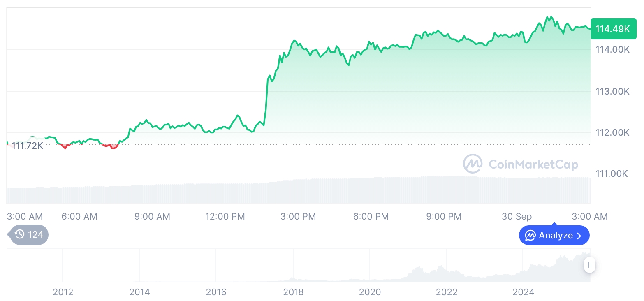The height and width of the screenshot is (301, 644).
Task: Click the 111.72K opening price label
Action: point(27,146)
